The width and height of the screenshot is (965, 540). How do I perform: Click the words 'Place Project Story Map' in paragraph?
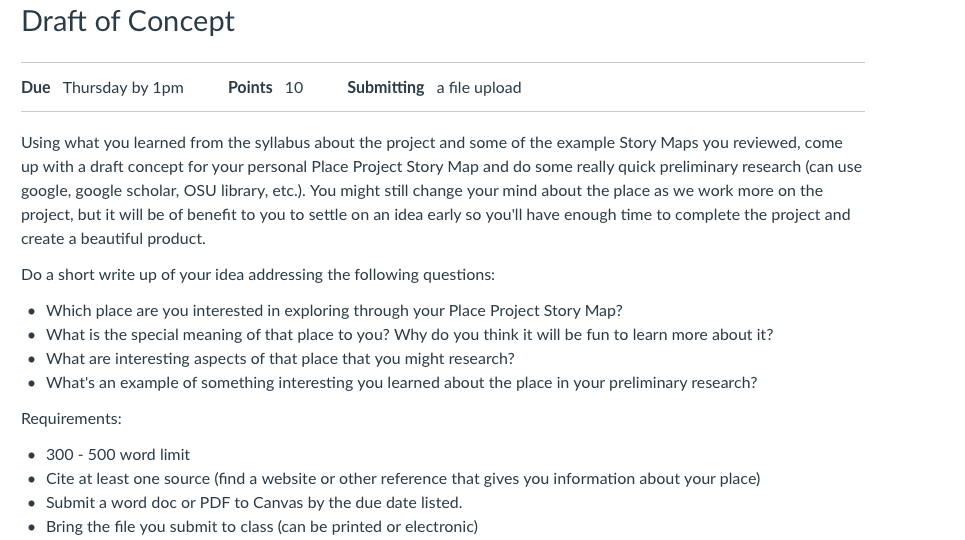(x=395, y=167)
